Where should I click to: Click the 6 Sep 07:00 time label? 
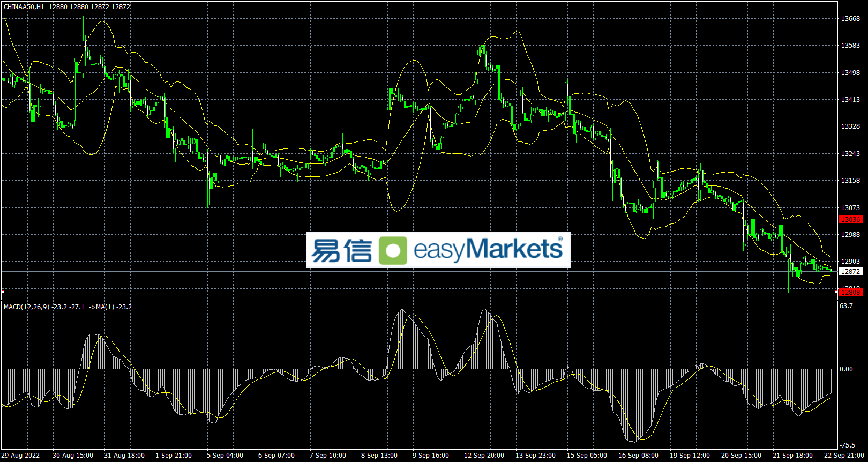click(276, 456)
